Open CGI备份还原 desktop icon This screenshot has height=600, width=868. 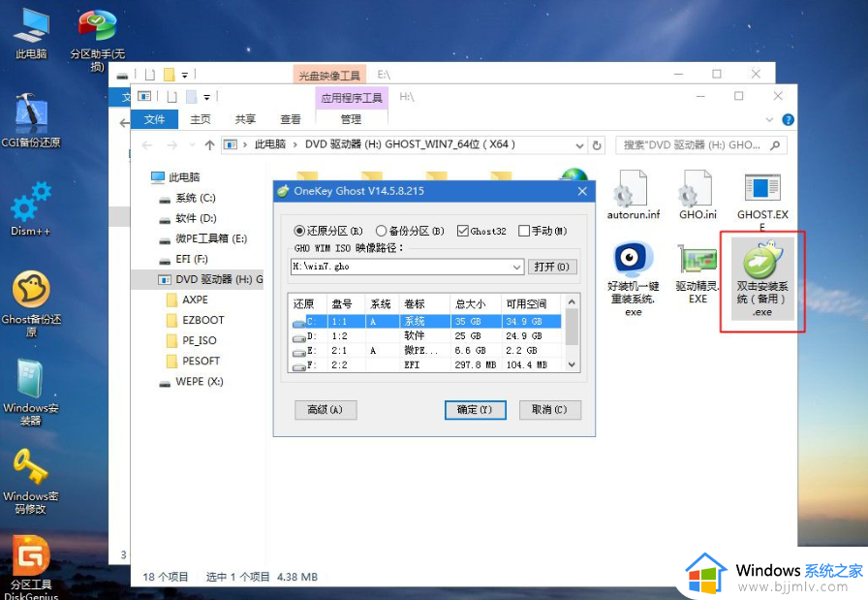(31, 119)
